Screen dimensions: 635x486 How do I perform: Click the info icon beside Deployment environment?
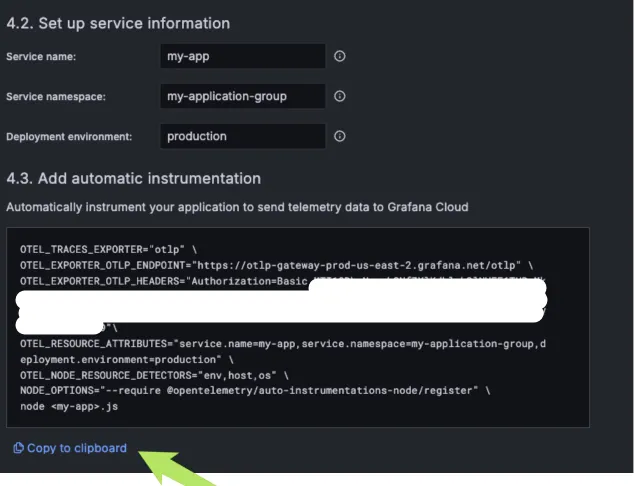[339, 136]
